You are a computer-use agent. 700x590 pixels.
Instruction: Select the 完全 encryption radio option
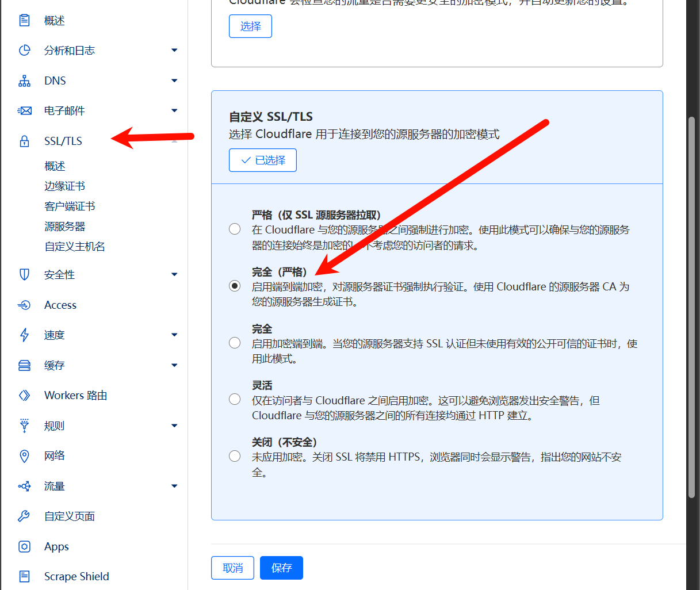pyautogui.click(x=235, y=343)
